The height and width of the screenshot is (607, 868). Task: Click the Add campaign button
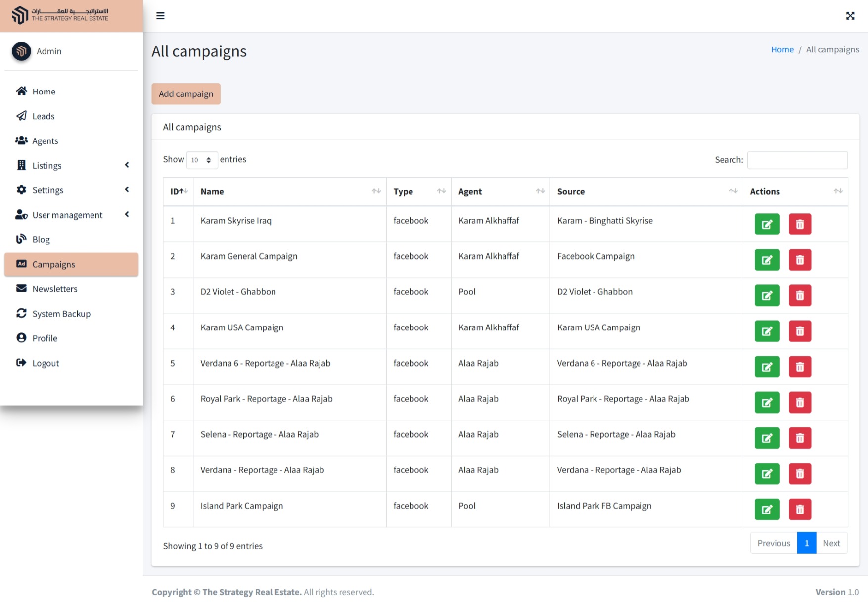click(x=186, y=94)
